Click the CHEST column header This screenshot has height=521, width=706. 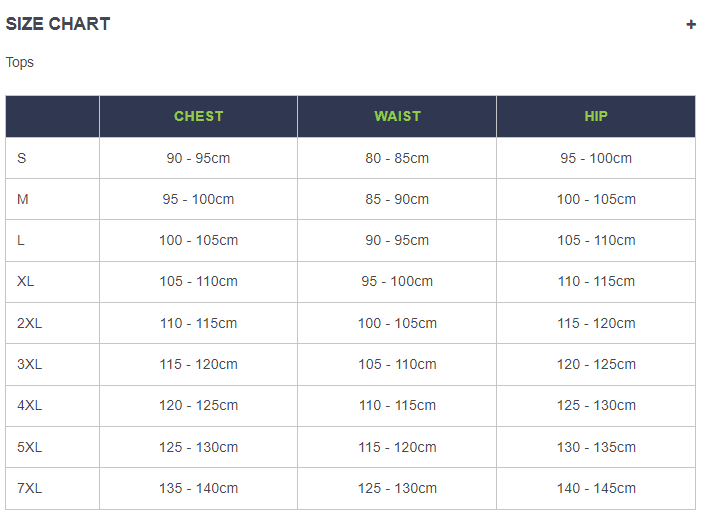199,116
